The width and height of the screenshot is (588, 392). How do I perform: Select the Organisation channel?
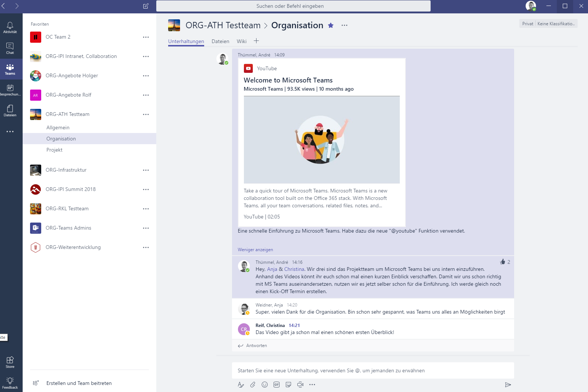[x=89, y=139]
